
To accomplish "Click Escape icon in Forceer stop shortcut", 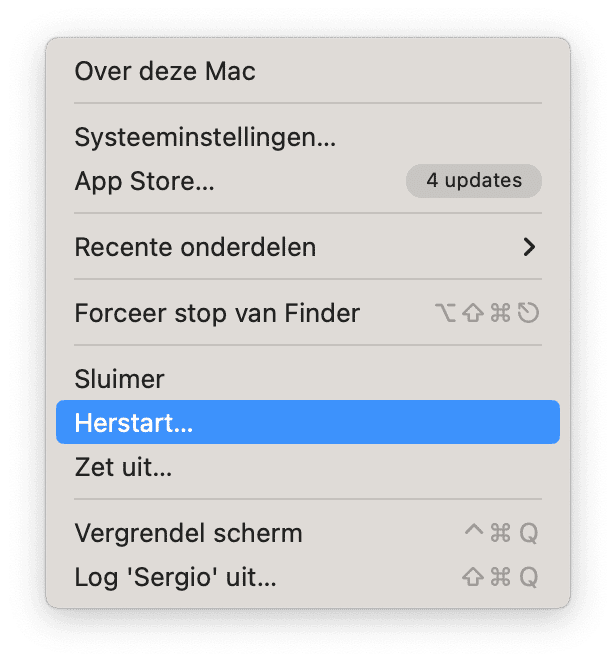I will coord(529,313).
